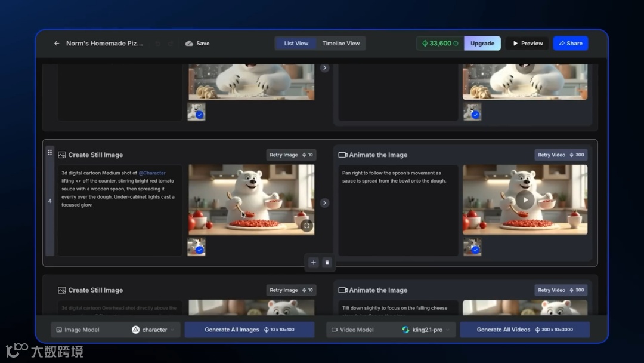Image resolution: width=644 pixels, height=363 pixels.
Task: Open Preview of the project
Action: tap(527, 43)
